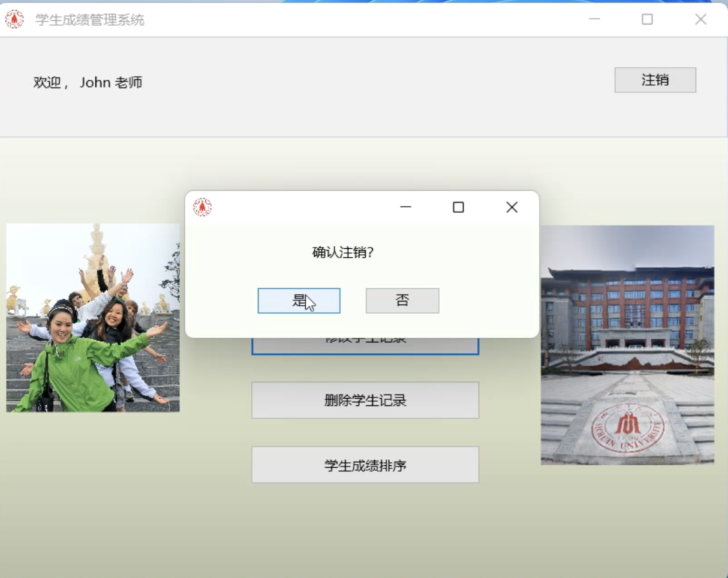Cancel logout by pressing 否
728x578 pixels.
click(402, 300)
